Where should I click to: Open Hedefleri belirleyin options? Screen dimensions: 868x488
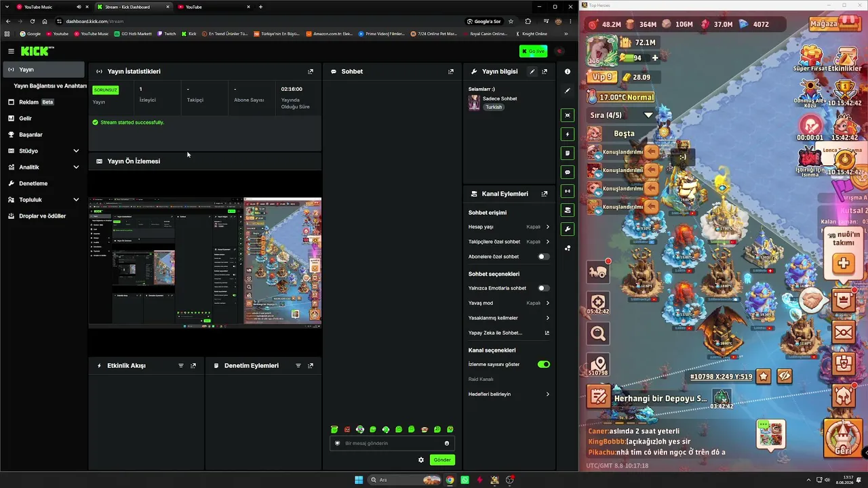[x=509, y=394]
